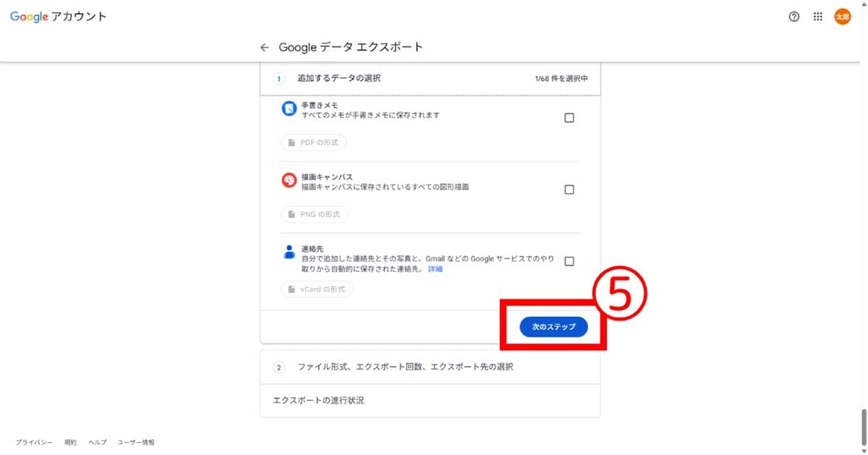
Task: Open the プライバシー footer link
Action: [x=34, y=442]
